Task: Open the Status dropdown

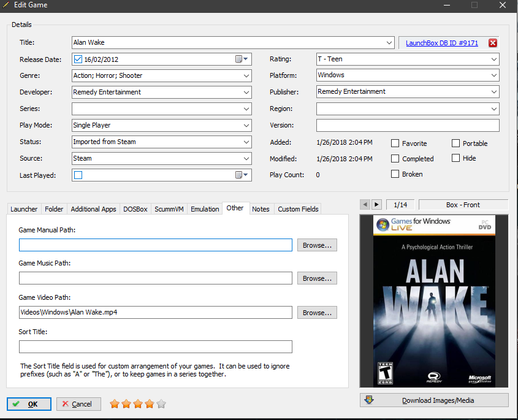Action: 246,142
